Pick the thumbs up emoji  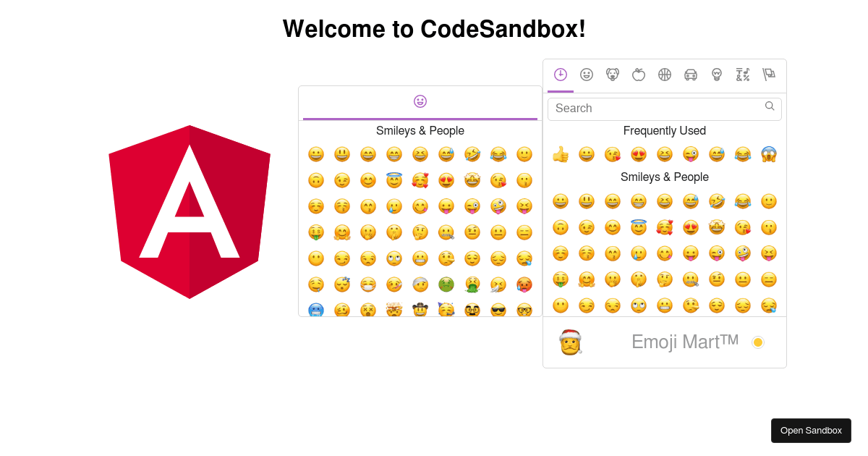561,154
